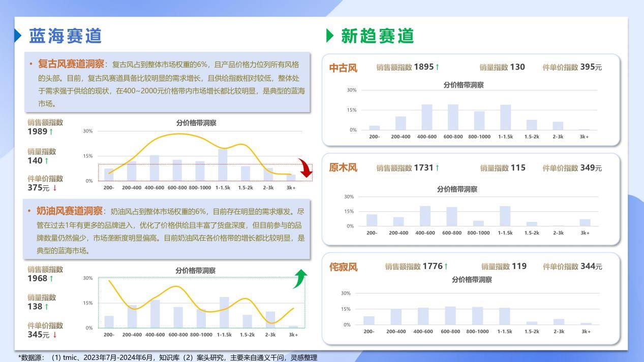Click the green up arrow next to 1731
644x362 pixels.
[x=437, y=168]
